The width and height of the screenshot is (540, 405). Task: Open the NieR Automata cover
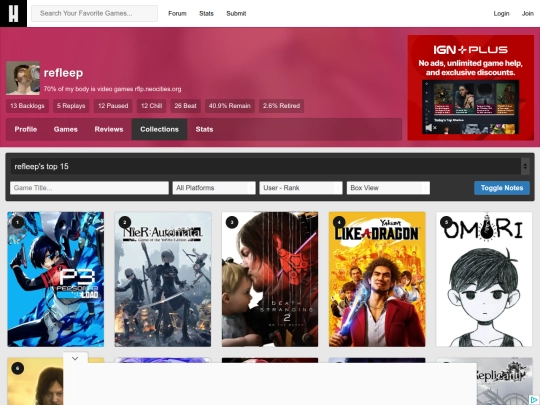(x=163, y=279)
